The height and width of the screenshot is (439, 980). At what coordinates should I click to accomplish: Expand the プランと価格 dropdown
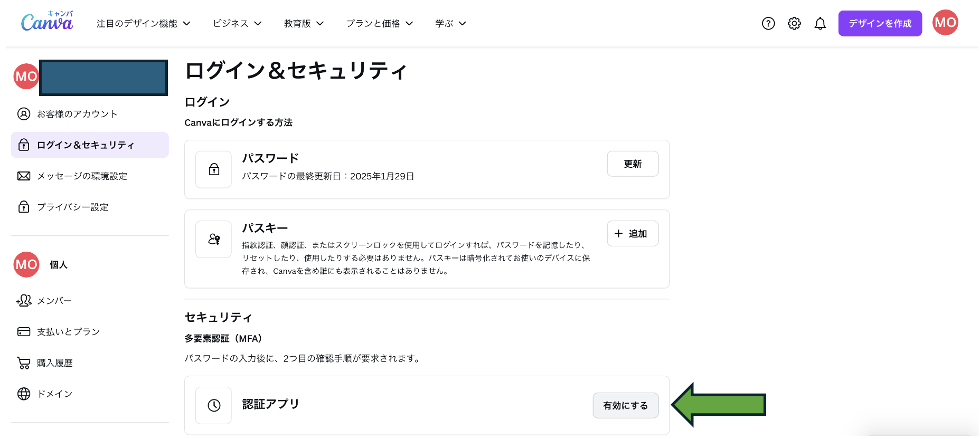[380, 23]
